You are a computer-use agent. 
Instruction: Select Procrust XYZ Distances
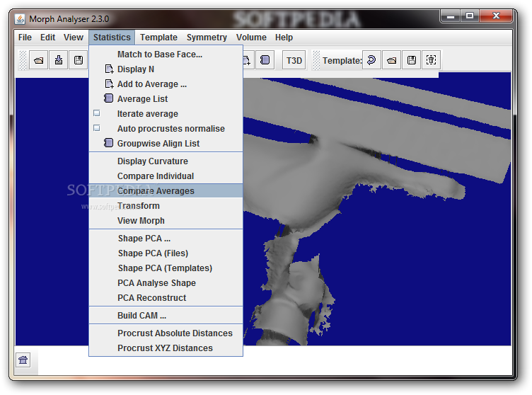pos(166,348)
